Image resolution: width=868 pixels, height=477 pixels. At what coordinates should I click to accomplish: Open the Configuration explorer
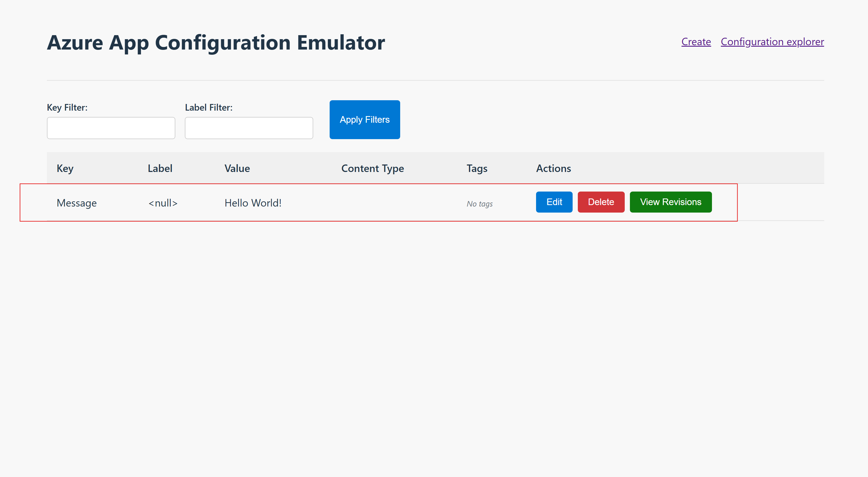(772, 41)
